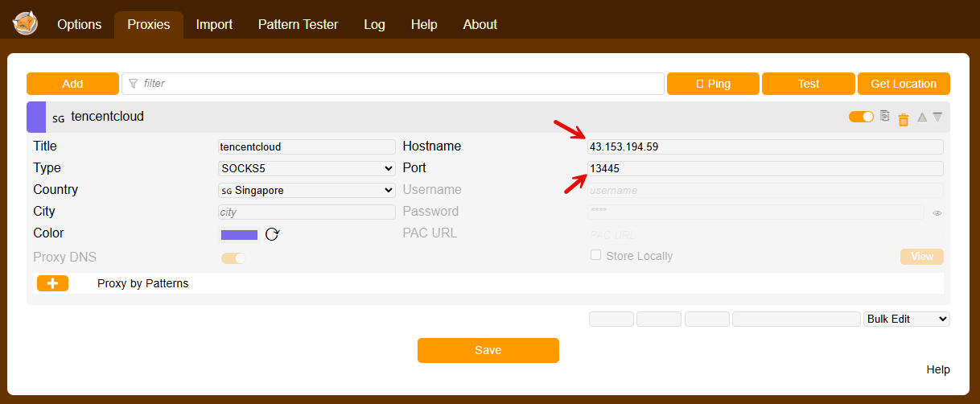
Task: Select the Proxies tab
Action: tap(149, 24)
